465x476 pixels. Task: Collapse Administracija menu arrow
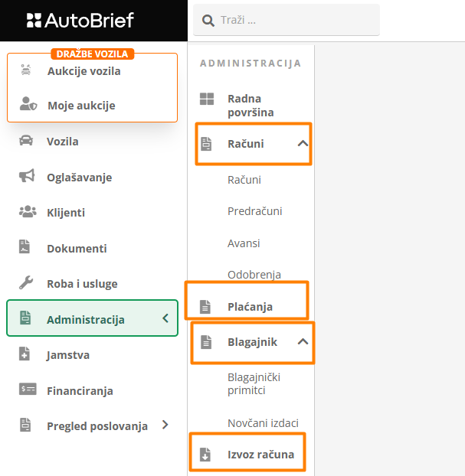click(165, 318)
